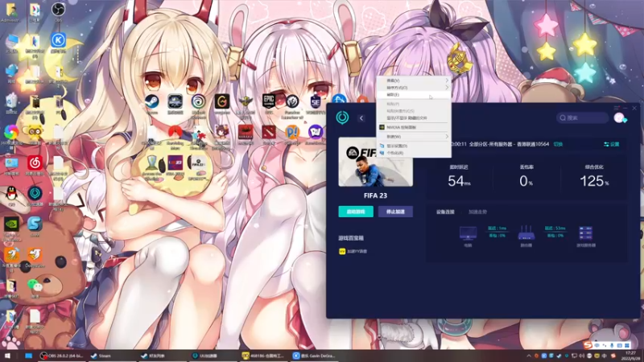Open the Epic Games desktop shortcut

269,101
